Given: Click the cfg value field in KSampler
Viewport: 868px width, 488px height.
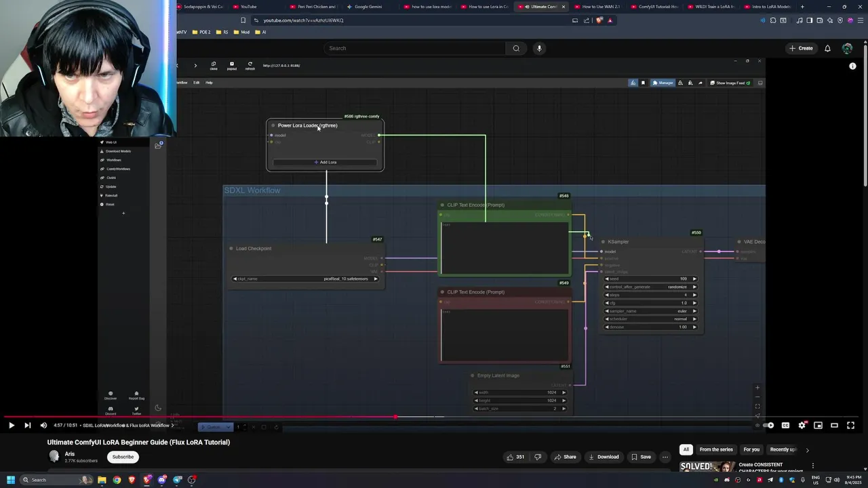Looking at the screenshot, I should pos(650,303).
